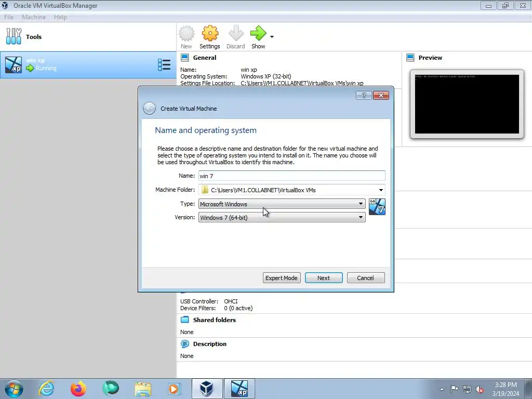Click the General section icon

185,57
